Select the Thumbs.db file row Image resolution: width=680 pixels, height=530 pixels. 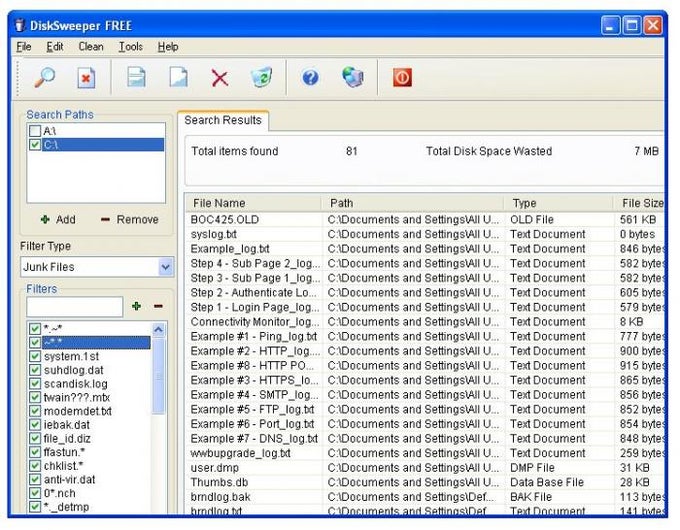click(425, 482)
